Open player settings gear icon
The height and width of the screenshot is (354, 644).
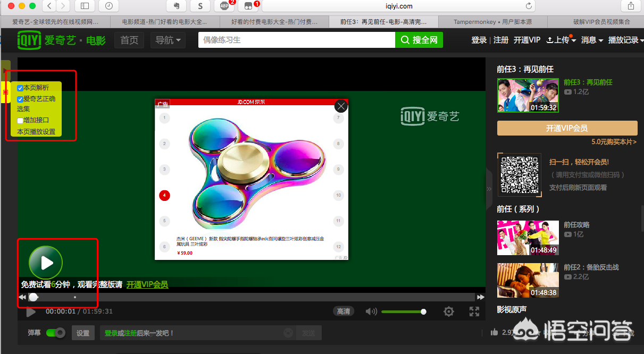[x=449, y=311]
